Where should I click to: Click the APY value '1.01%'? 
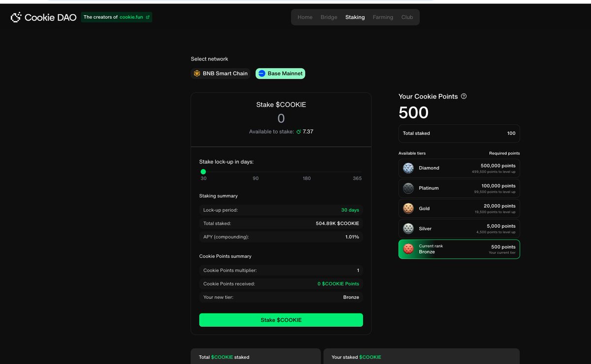(x=352, y=237)
